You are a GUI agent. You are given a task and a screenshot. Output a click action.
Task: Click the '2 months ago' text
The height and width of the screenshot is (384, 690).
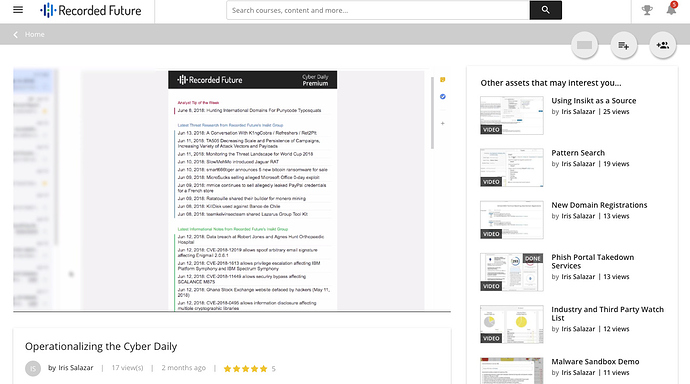[183, 368]
